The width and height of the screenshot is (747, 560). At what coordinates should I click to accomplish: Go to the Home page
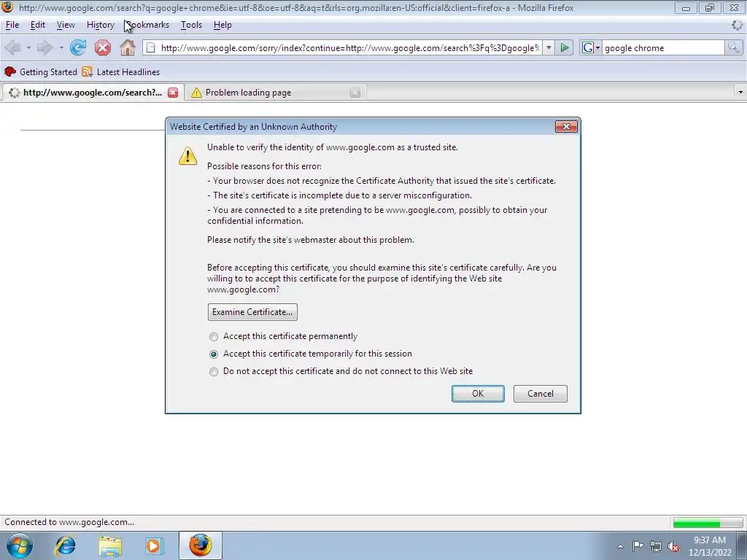point(127,47)
